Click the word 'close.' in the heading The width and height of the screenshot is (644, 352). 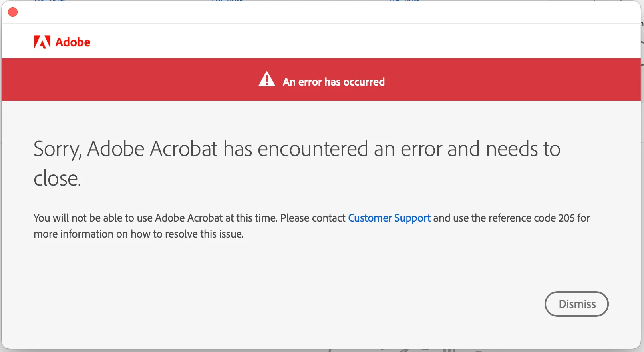(x=57, y=178)
